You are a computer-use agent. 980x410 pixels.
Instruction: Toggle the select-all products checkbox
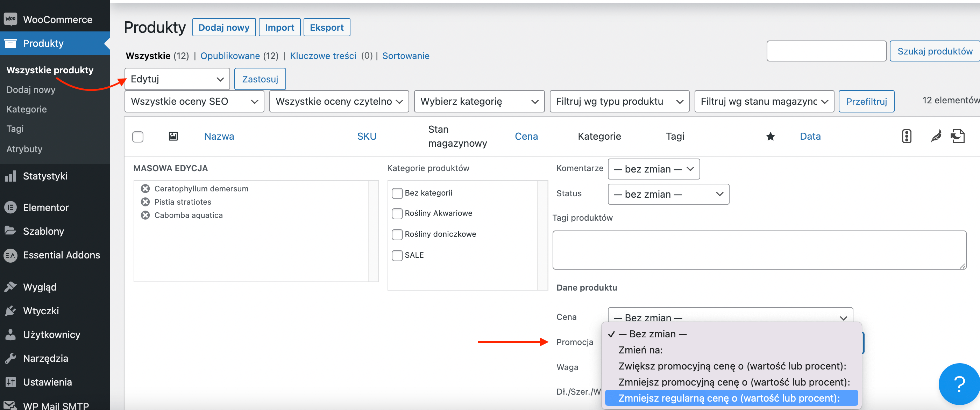click(x=138, y=137)
